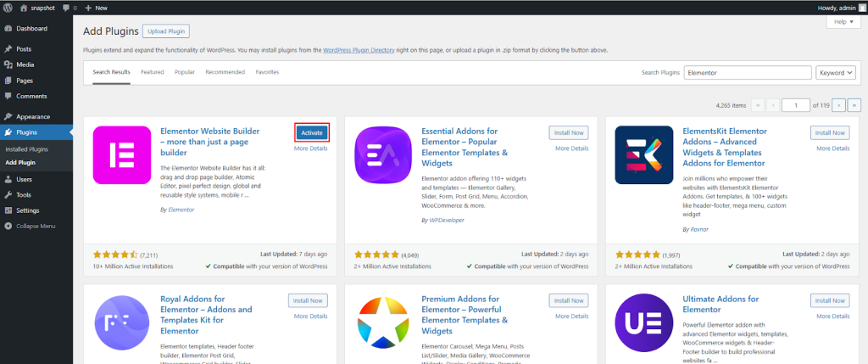This screenshot has width=868, height=364.
Task: Click the Posts pin icon in sidebar
Action: tap(8, 48)
